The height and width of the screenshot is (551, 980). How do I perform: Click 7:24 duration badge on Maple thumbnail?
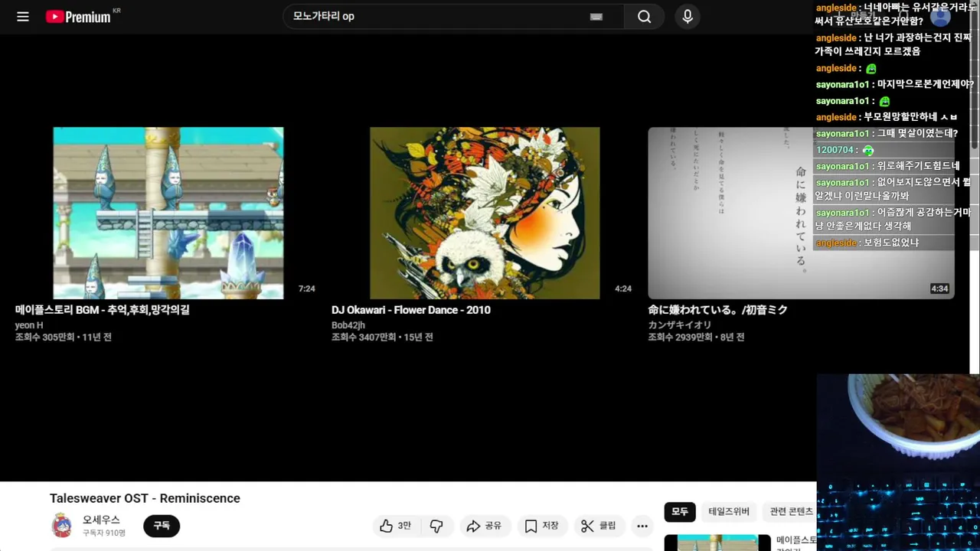pyautogui.click(x=306, y=289)
